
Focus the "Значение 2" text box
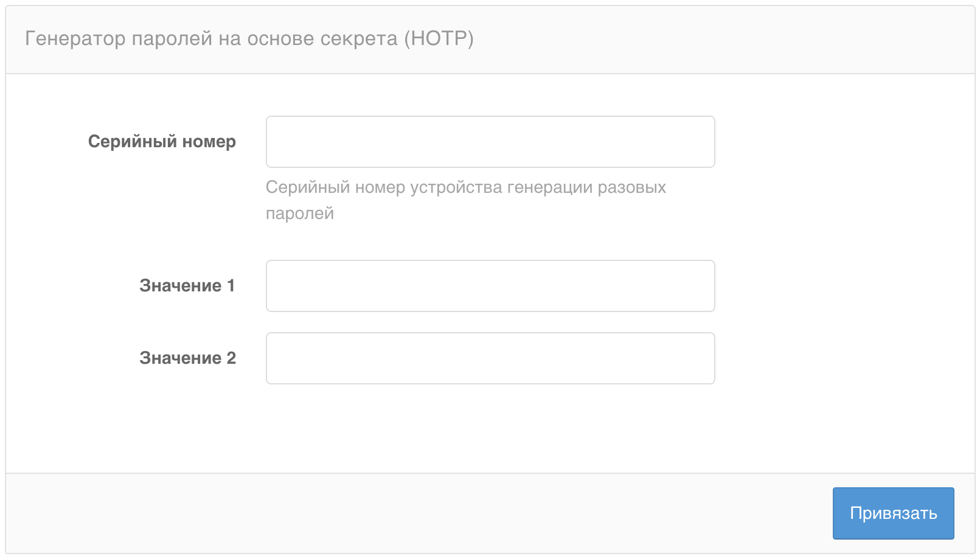click(x=490, y=358)
